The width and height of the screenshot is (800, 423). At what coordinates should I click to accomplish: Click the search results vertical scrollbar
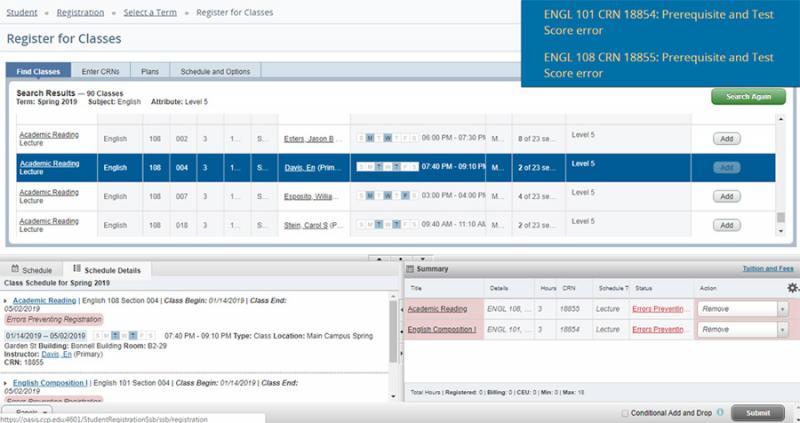pos(781,170)
